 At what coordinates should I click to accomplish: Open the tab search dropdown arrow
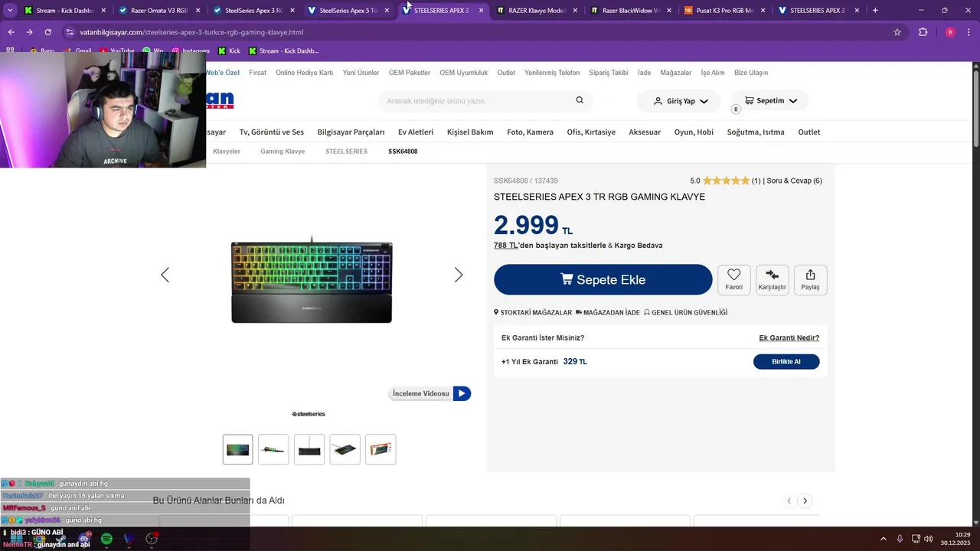(10, 11)
